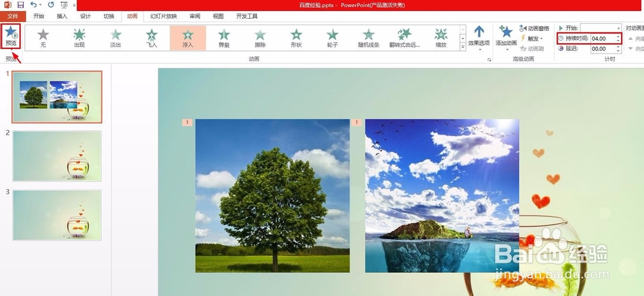
Task: Open the 动画窗格 animation pane
Action: pyautogui.click(x=534, y=28)
